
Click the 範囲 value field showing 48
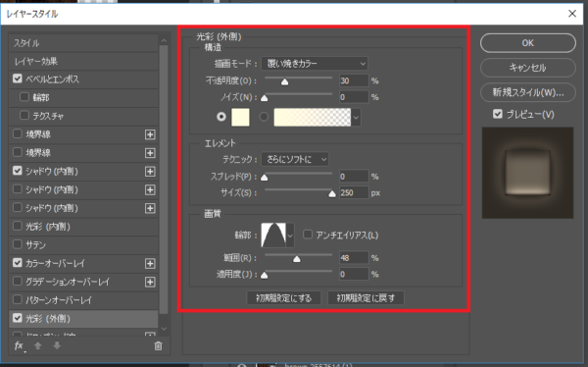(x=354, y=258)
